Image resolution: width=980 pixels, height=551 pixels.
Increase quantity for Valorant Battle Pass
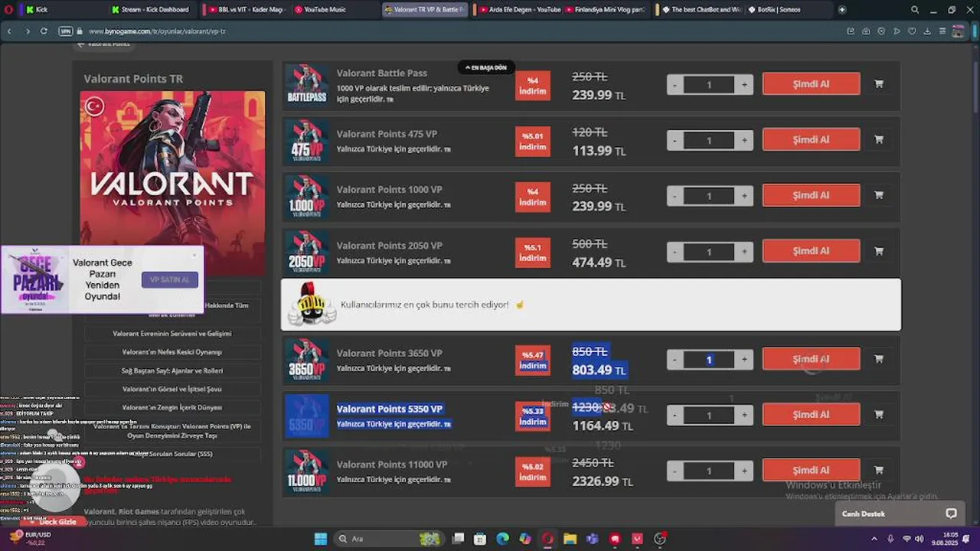coord(744,84)
